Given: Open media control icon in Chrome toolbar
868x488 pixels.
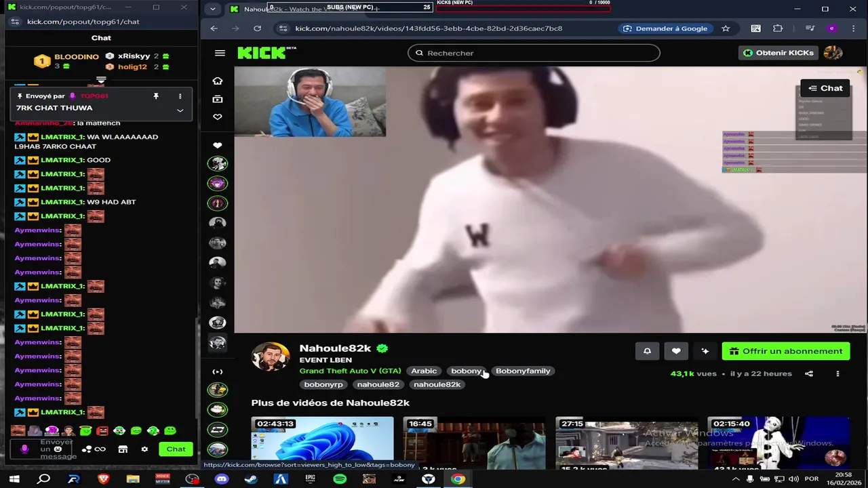Looking at the screenshot, I should [x=810, y=28].
